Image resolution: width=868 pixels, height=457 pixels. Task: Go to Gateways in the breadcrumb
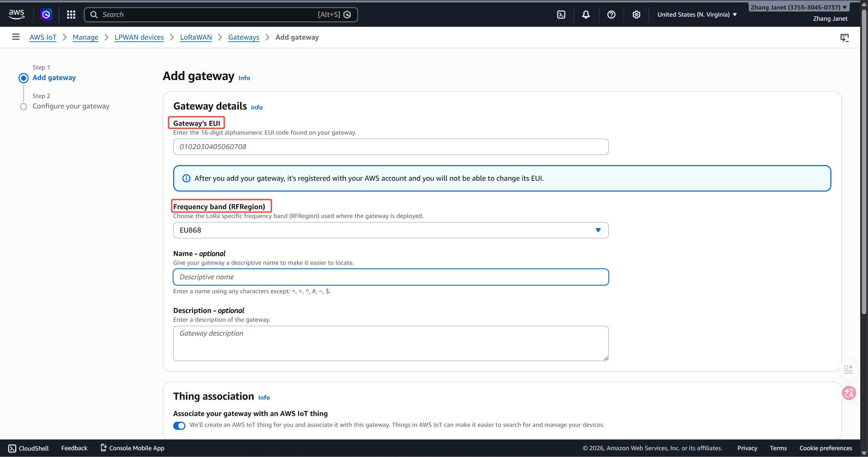(x=243, y=37)
